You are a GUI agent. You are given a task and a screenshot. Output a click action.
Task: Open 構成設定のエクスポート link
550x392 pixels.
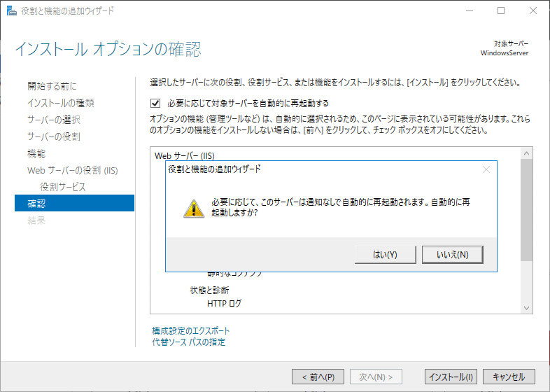190,330
